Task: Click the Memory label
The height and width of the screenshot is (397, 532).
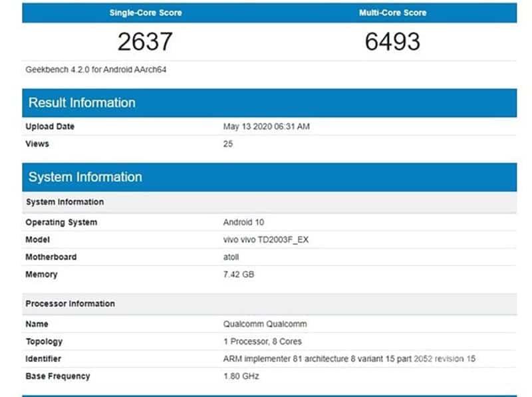Action: pyautogui.click(x=41, y=274)
